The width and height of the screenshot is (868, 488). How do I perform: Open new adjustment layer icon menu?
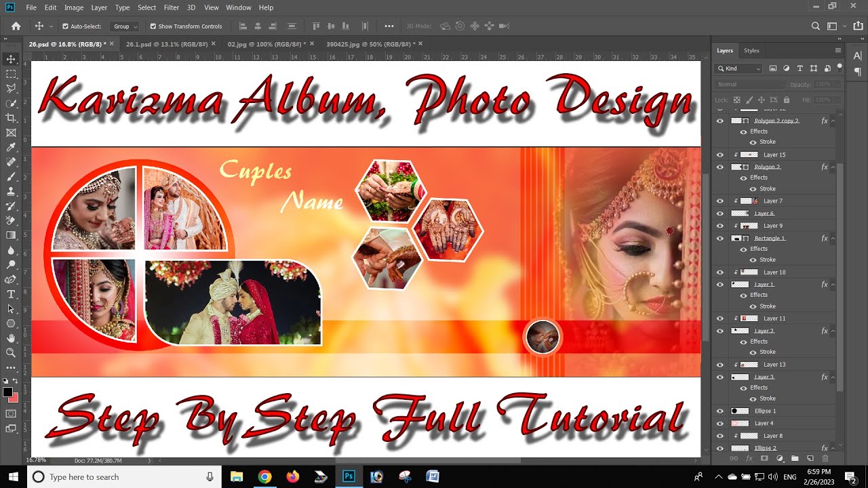click(x=780, y=459)
